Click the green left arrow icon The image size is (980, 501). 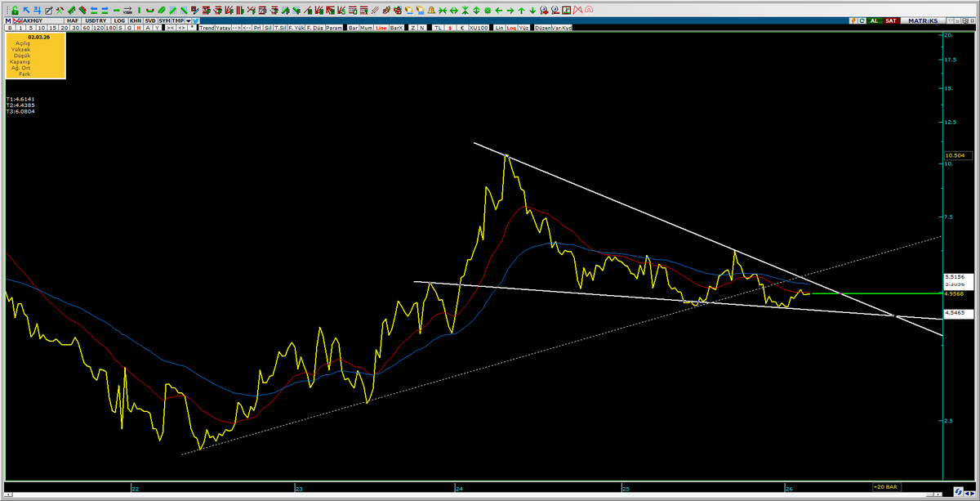tap(499, 10)
